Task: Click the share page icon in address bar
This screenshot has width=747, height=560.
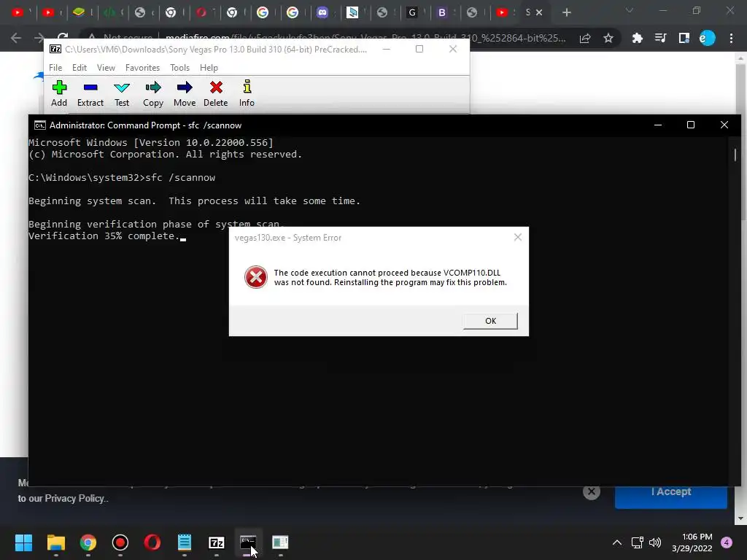Action: [x=585, y=38]
